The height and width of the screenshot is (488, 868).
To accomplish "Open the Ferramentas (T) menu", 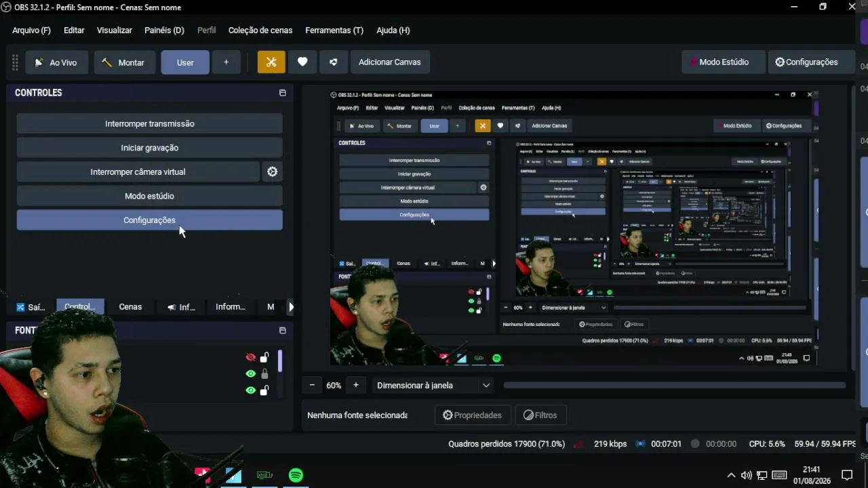I will [x=334, y=30].
